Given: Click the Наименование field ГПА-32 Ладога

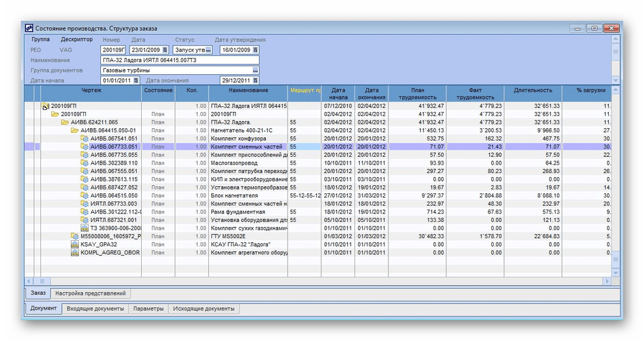Looking at the screenshot, I should (x=180, y=60).
